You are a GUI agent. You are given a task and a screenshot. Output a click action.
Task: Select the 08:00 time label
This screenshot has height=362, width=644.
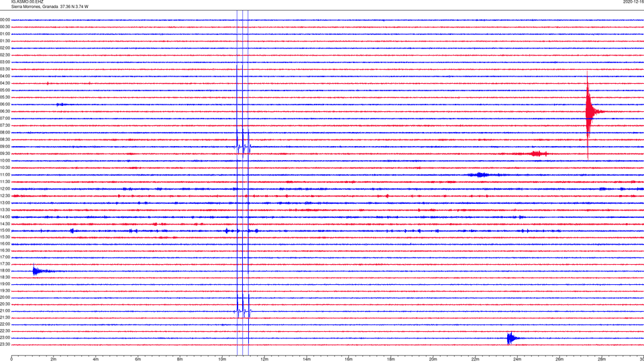[x=5, y=133]
